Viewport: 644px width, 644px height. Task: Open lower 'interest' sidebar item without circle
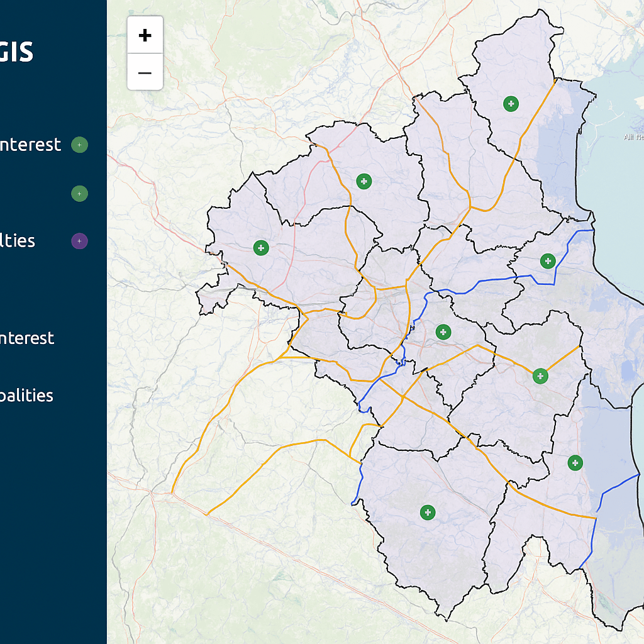[x=27, y=338]
